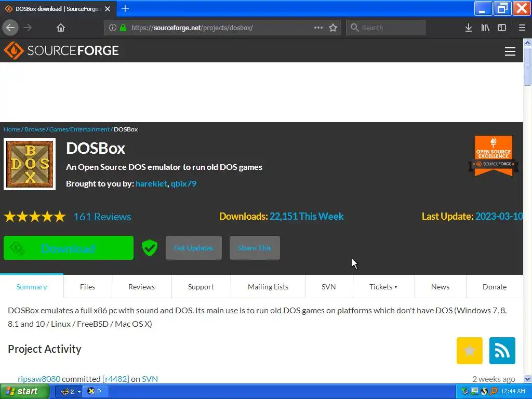Bookmark this page with the star icon
The width and height of the screenshot is (532, 399).
[333, 28]
